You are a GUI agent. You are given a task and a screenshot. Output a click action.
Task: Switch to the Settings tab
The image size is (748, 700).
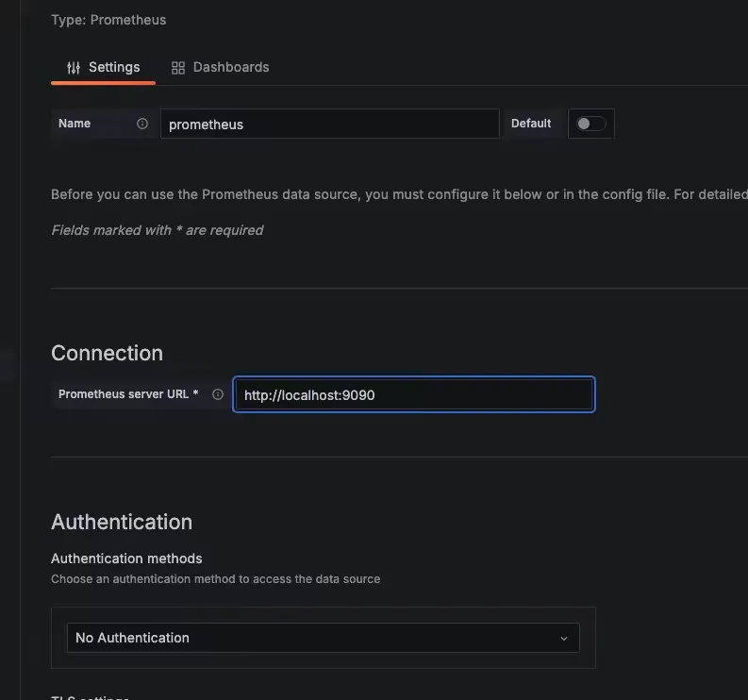(x=104, y=68)
